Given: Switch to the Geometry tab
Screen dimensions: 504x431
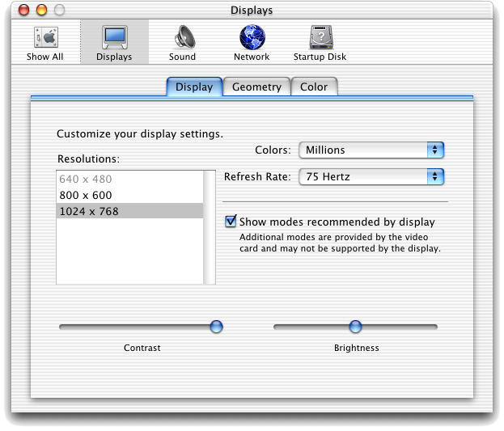Looking at the screenshot, I should pos(256,87).
